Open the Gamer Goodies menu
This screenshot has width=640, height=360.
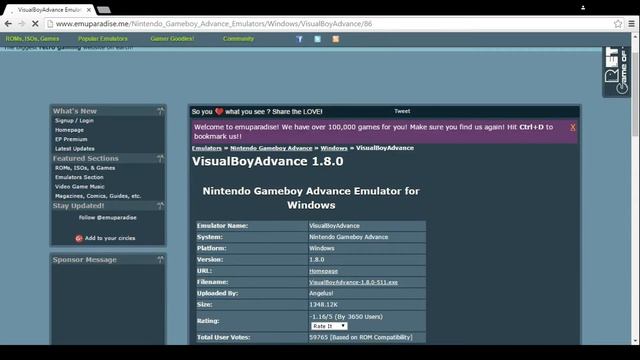coord(172,39)
